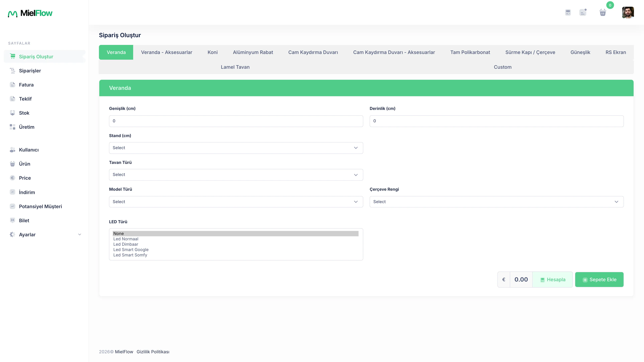The image size is (644, 362).
Task: Click the Hesapla button
Action: (552, 280)
